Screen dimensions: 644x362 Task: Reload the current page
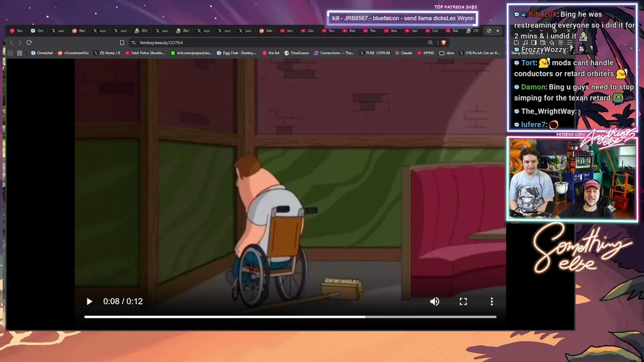click(x=29, y=43)
